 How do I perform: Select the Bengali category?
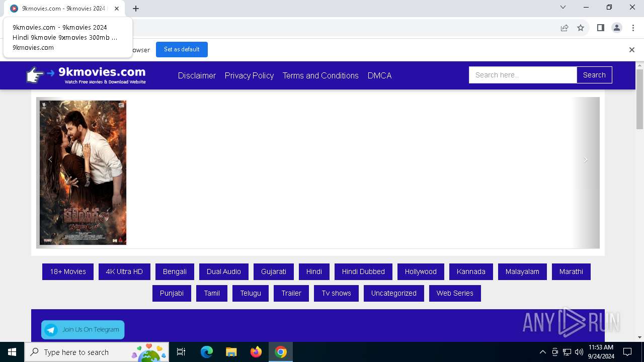[175, 271]
